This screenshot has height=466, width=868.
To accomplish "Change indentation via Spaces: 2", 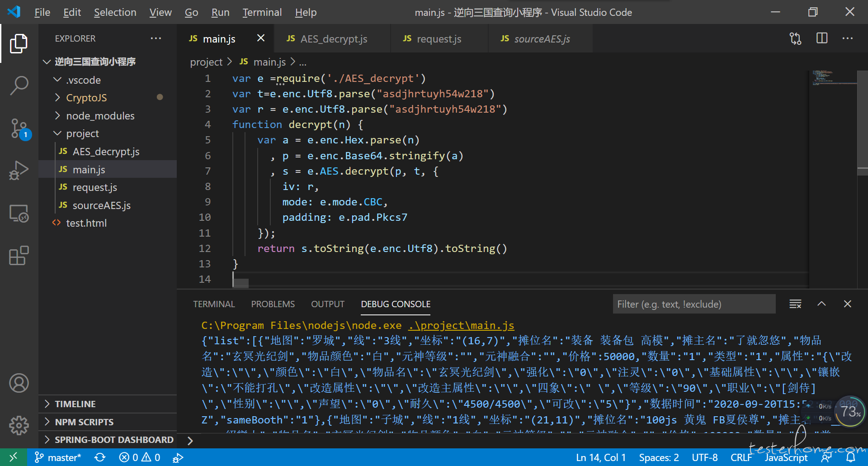I will (x=659, y=457).
